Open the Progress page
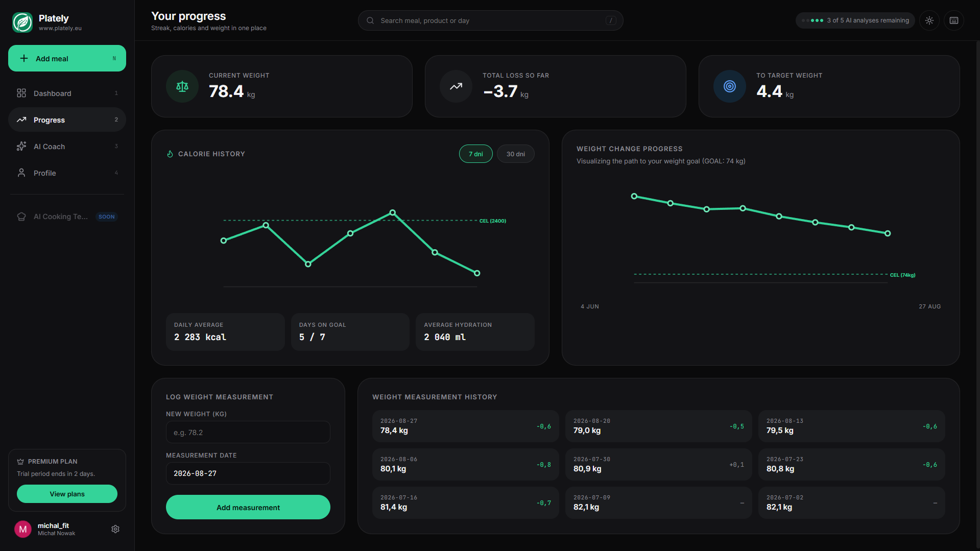The image size is (980, 551). [x=67, y=119]
